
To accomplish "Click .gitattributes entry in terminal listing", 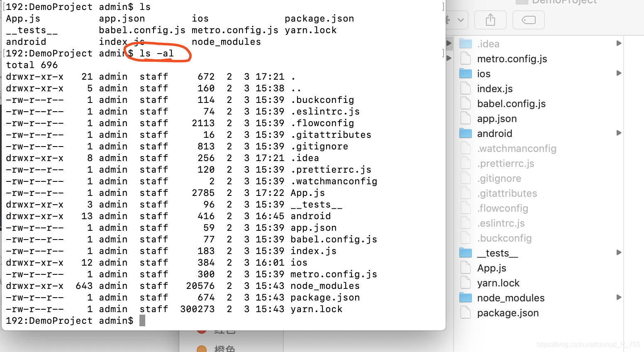I will [x=331, y=134].
